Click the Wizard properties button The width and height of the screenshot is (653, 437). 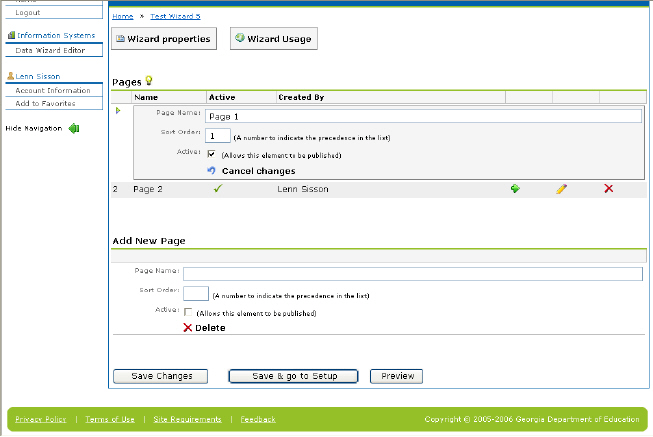point(163,39)
